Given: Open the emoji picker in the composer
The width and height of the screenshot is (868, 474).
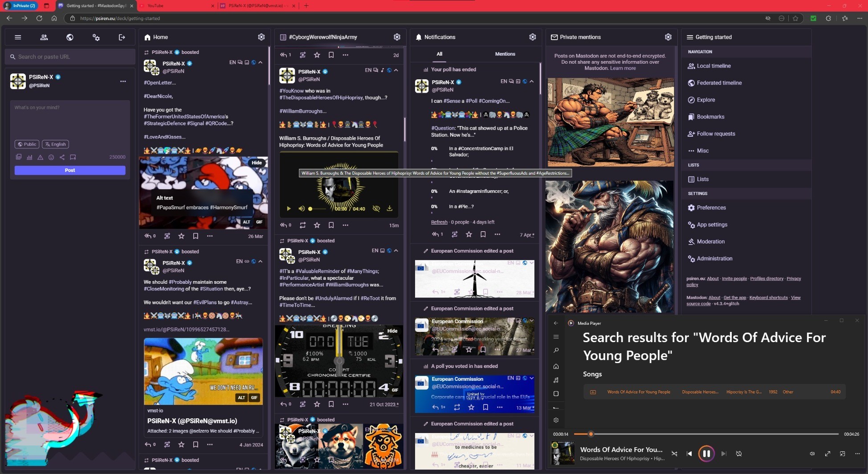Looking at the screenshot, I should (x=51, y=157).
